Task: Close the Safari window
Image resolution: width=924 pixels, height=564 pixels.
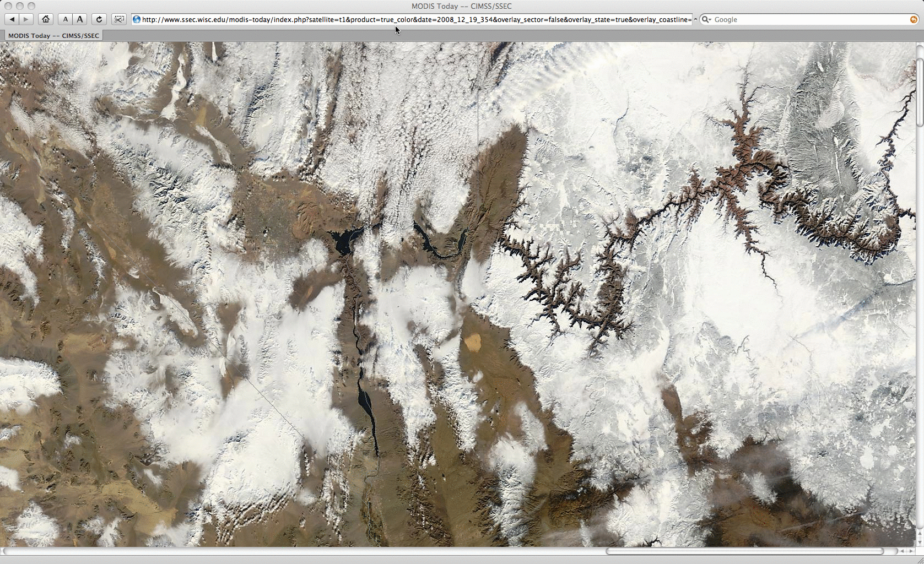Action: [x=8, y=6]
